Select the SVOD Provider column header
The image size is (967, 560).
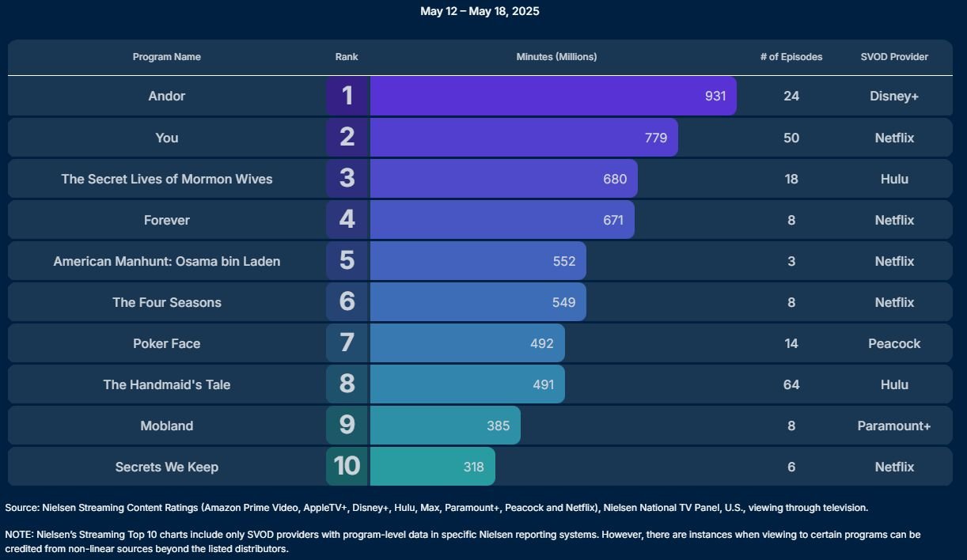[894, 57]
